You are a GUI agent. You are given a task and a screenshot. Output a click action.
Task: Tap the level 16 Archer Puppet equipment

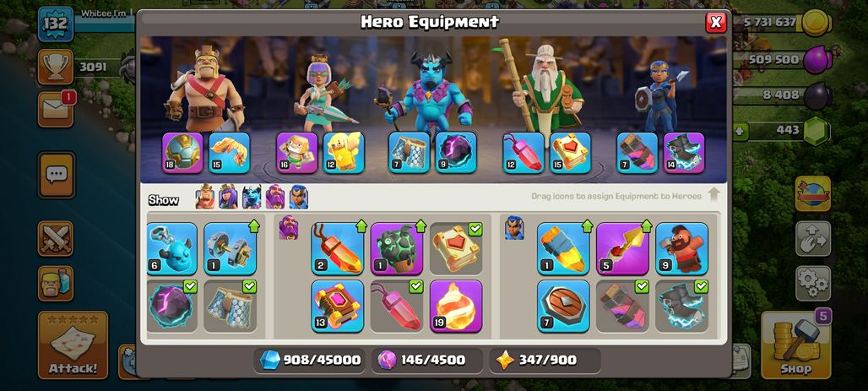(x=297, y=152)
